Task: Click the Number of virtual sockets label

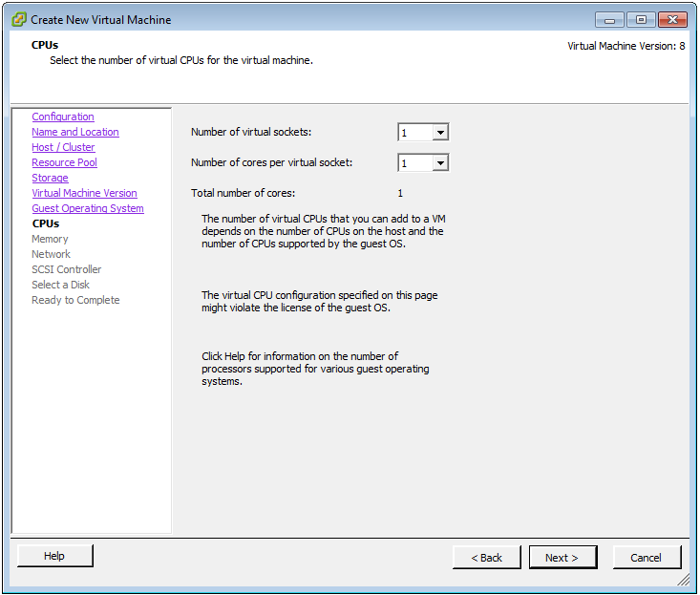Action: click(x=251, y=132)
